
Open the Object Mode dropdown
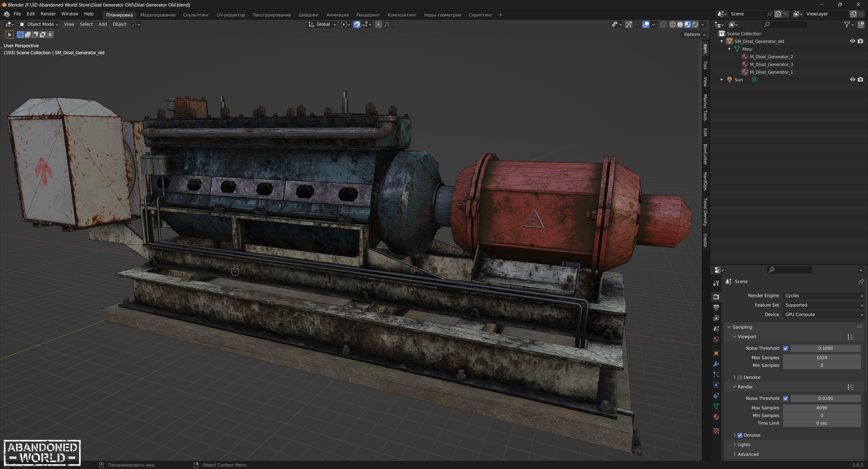pos(39,24)
